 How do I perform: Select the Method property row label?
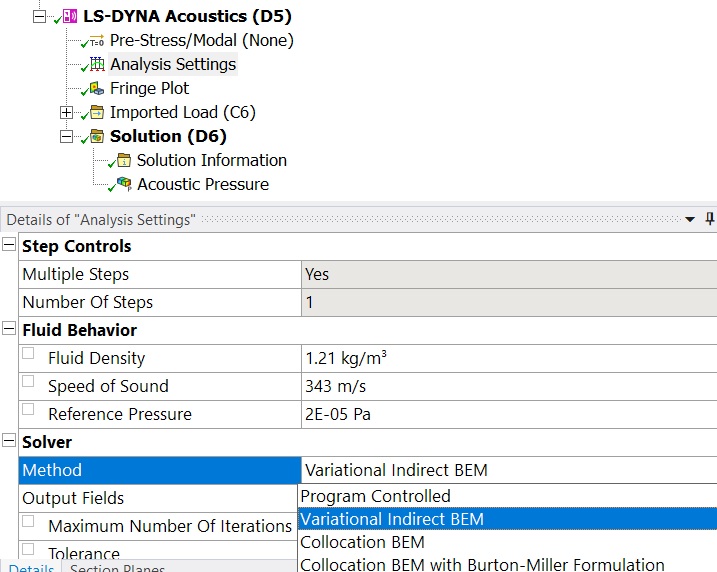pyautogui.click(x=160, y=470)
